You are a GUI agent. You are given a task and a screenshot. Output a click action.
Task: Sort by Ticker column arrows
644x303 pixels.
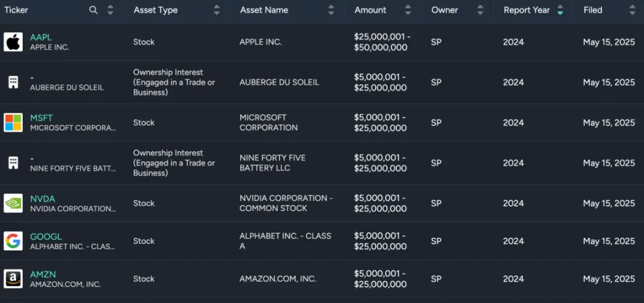tap(110, 10)
